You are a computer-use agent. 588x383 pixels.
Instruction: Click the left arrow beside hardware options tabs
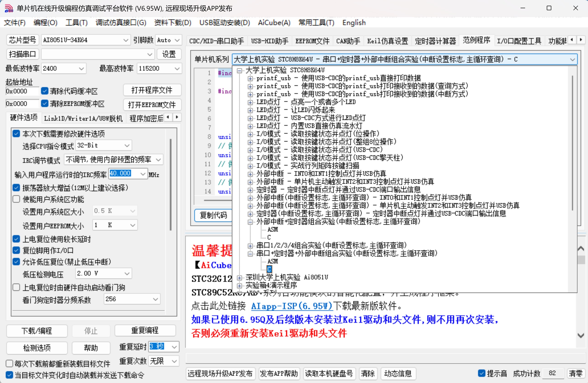click(168, 117)
